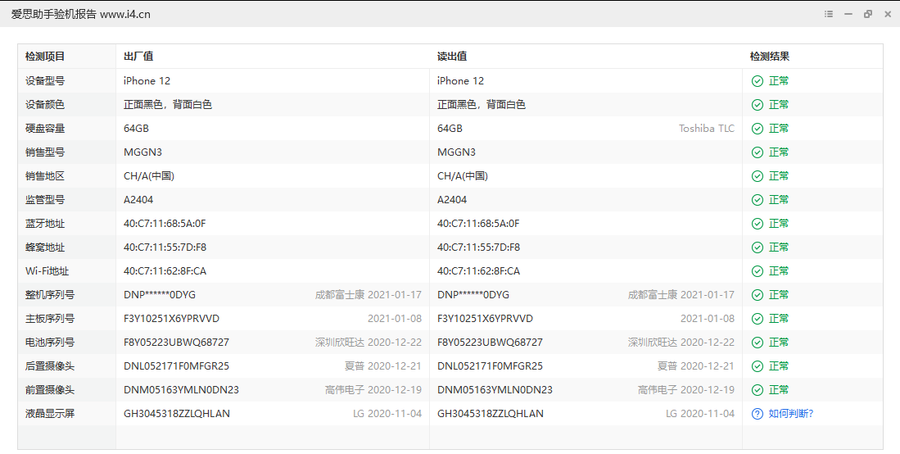Select factory battery serial F8Y05223UBWQ68727
The width and height of the screenshot is (900, 454).
pos(176,342)
